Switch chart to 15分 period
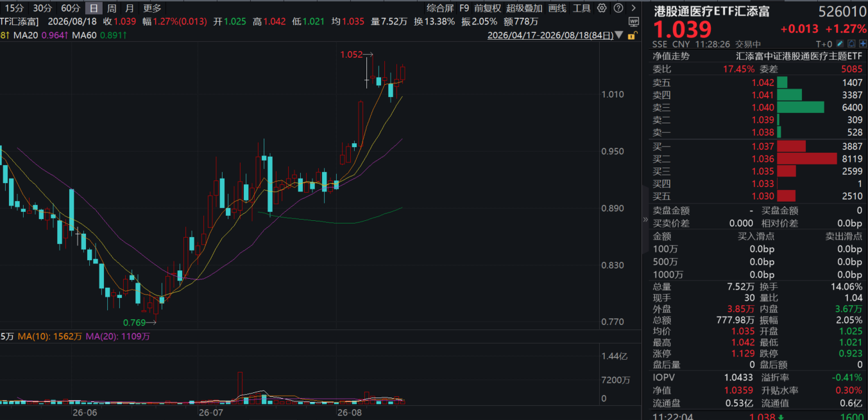This screenshot has height=420, width=868. point(13,8)
